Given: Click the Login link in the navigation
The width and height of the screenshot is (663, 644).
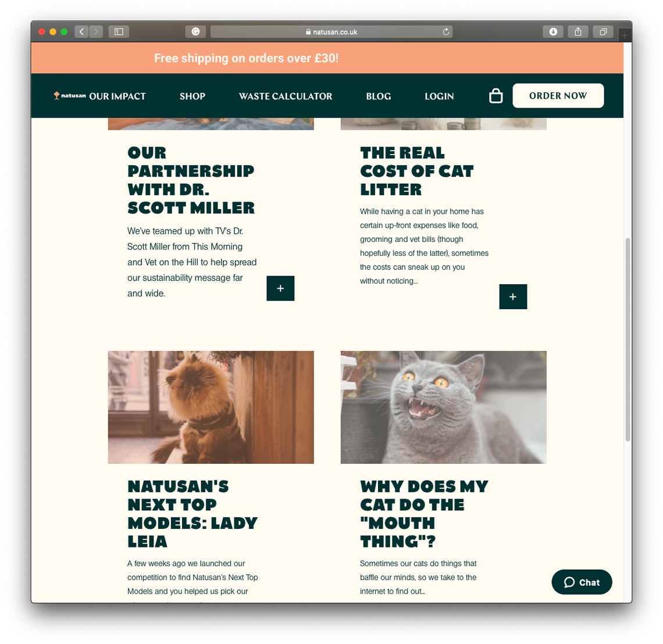Looking at the screenshot, I should pyautogui.click(x=439, y=96).
